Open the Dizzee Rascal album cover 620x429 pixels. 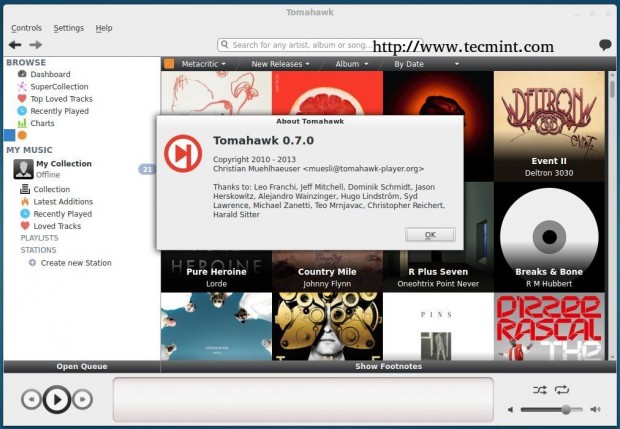549,326
